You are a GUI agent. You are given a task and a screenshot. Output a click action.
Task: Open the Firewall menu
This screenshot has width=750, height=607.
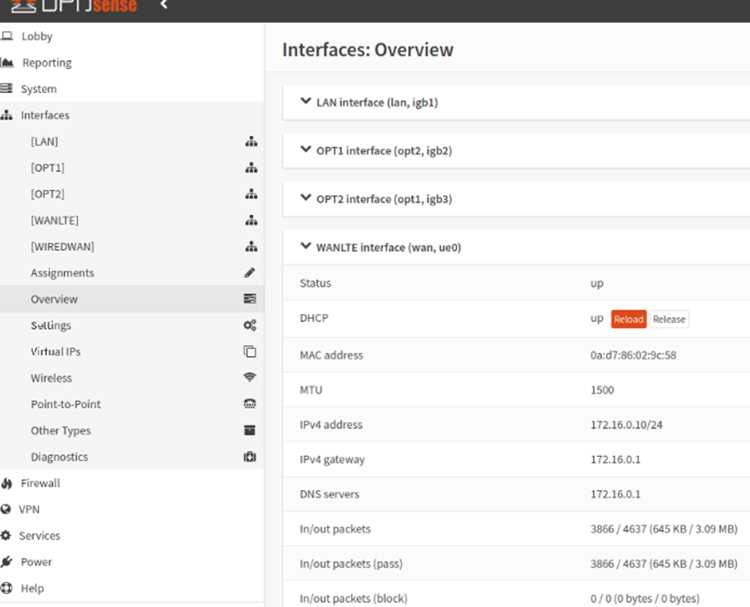coord(40,483)
